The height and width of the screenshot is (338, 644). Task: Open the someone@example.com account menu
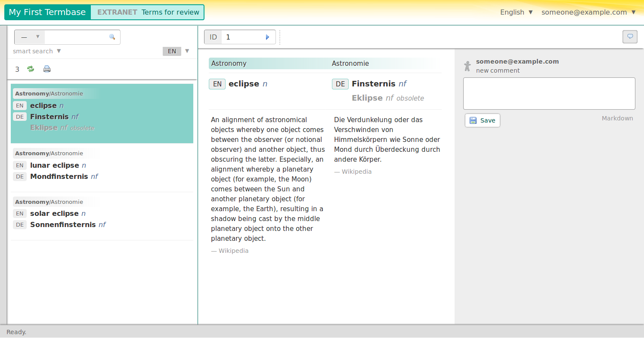588,12
